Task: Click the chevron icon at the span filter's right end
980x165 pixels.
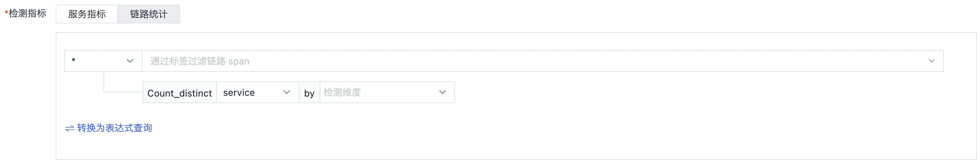Action: [931, 61]
